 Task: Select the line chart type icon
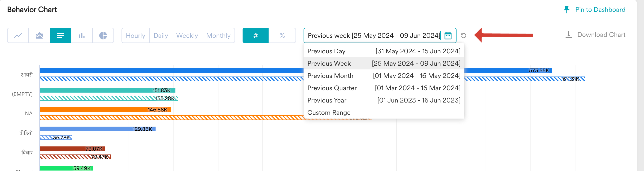click(x=18, y=35)
